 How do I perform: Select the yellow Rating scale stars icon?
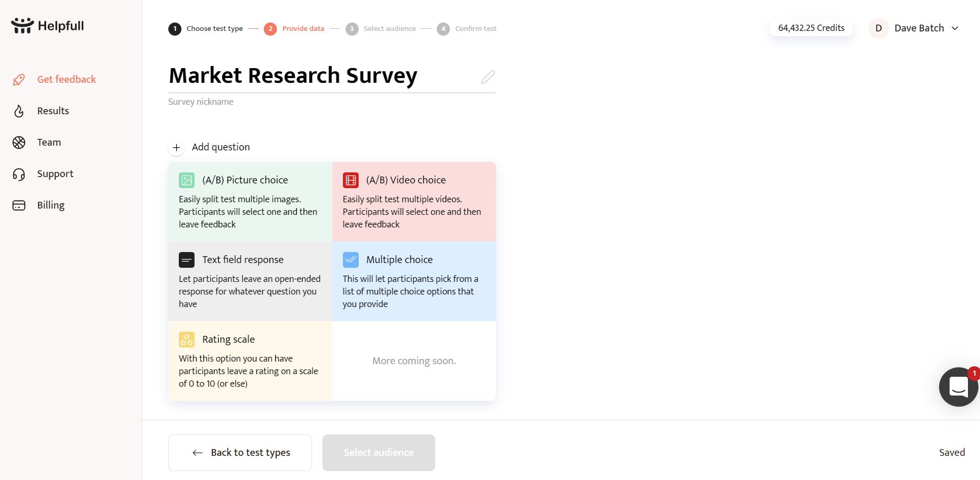(x=187, y=340)
